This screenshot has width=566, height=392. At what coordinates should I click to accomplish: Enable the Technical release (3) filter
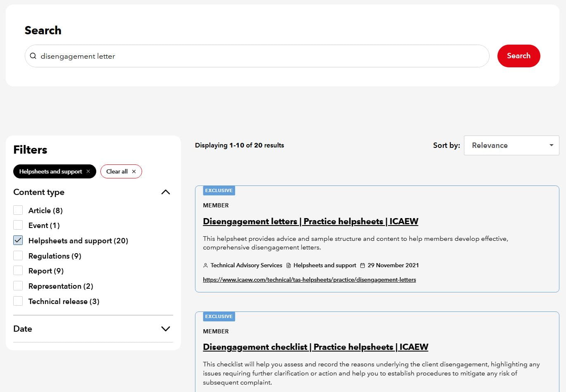18,301
